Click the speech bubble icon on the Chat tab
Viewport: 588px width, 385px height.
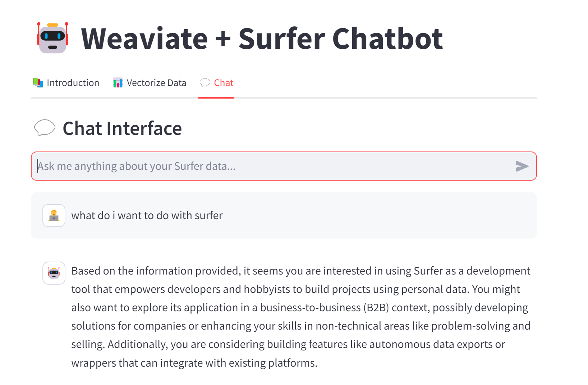point(205,83)
